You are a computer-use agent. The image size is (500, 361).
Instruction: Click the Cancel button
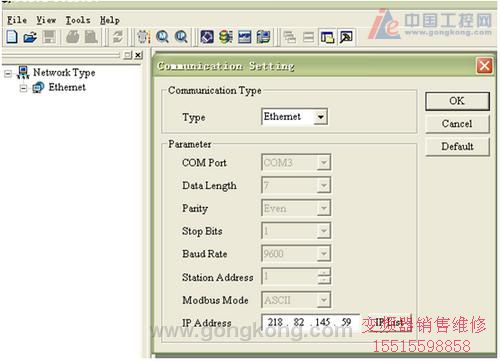(x=457, y=124)
